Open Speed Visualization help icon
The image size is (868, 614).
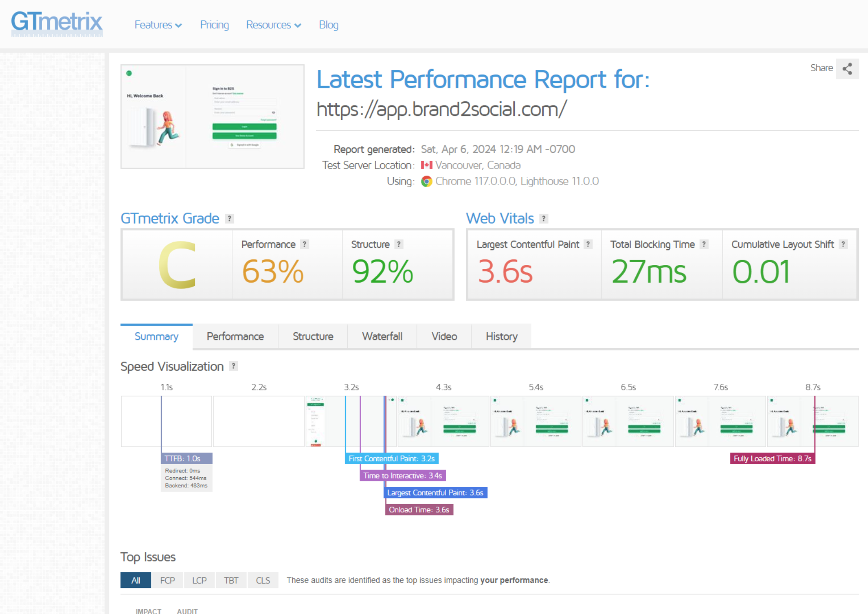[x=233, y=366]
